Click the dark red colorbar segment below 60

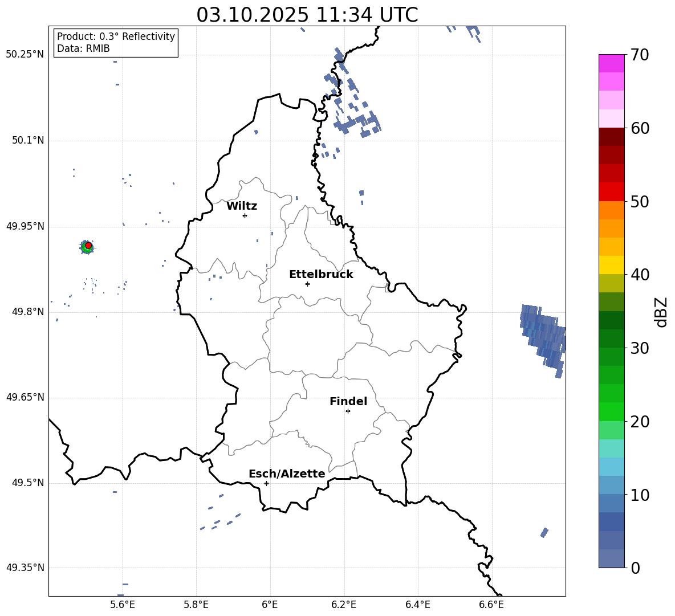[611, 137]
